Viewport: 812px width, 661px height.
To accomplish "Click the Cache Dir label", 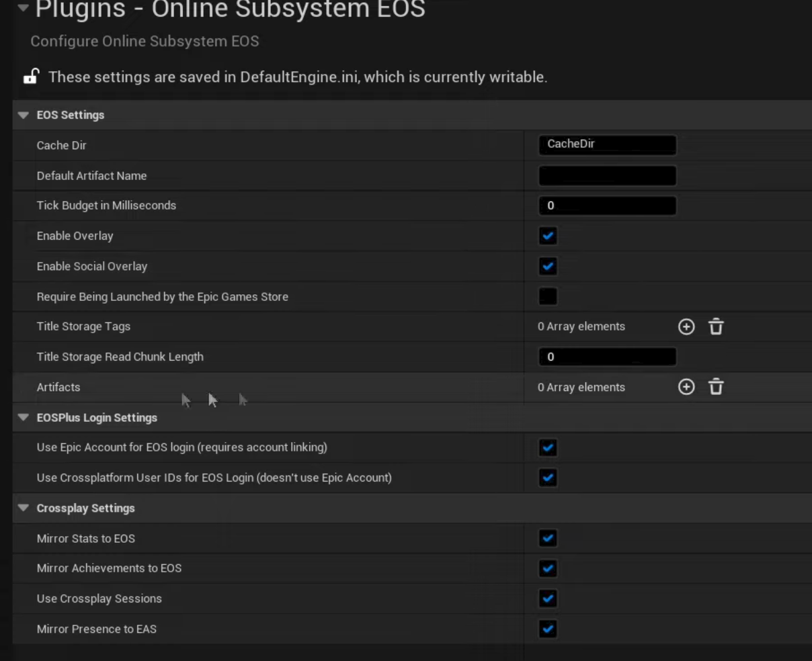I will click(x=61, y=145).
